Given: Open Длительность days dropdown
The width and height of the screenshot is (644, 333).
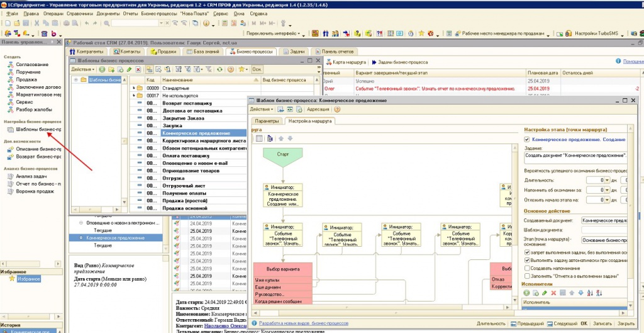Looking at the screenshot, I should [608, 181].
